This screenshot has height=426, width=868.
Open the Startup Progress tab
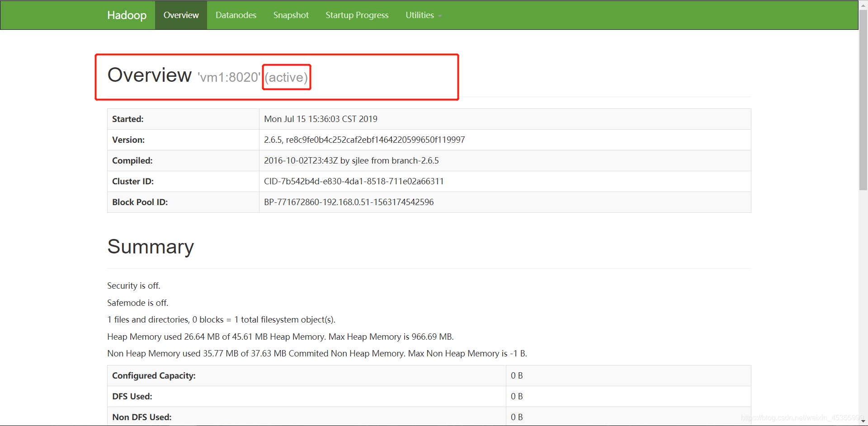tap(357, 15)
